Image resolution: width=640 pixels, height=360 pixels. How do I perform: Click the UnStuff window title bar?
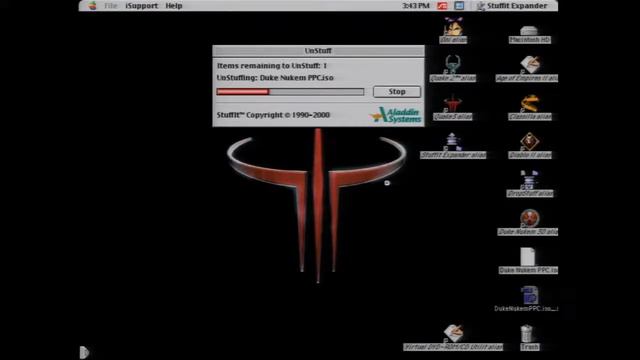(318, 51)
